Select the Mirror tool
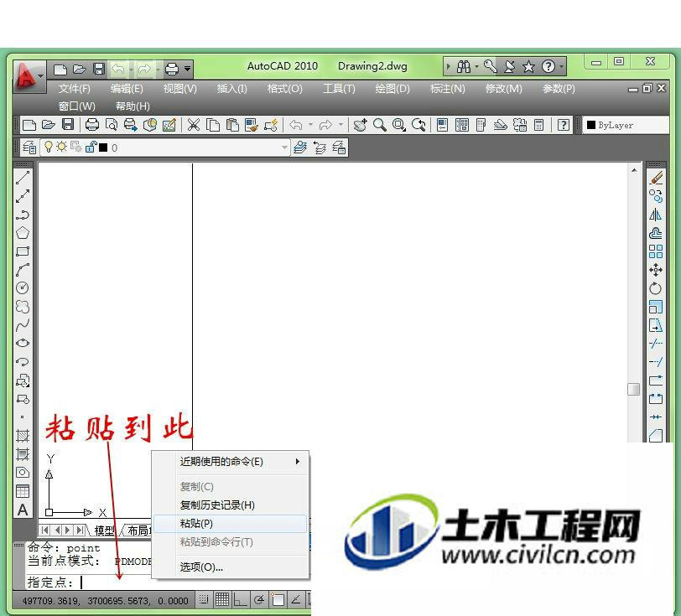The width and height of the screenshot is (681, 616). pyautogui.click(x=656, y=215)
